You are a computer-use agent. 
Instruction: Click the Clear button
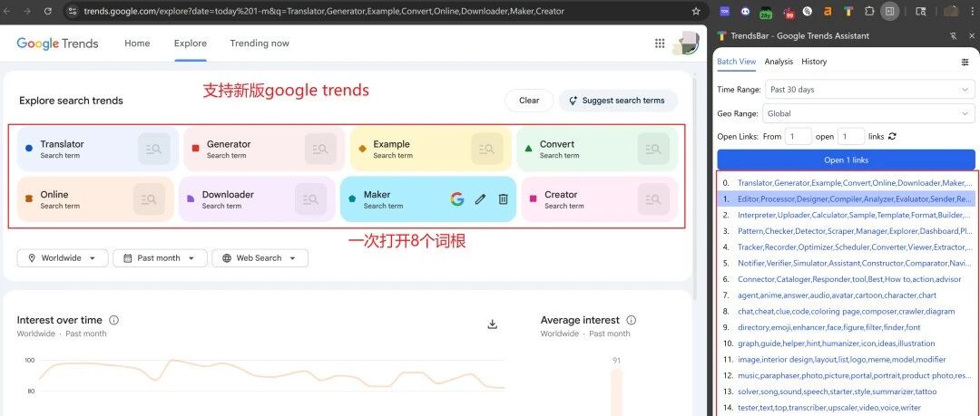tap(529, 100)
